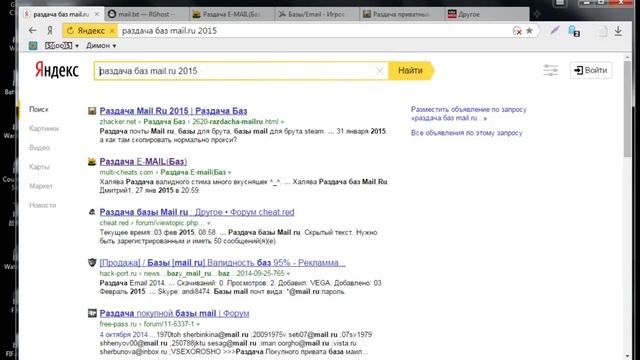Click favicon of Раздача Mail Ru 2015 result
640x360 pixels.
click(92, 111)
